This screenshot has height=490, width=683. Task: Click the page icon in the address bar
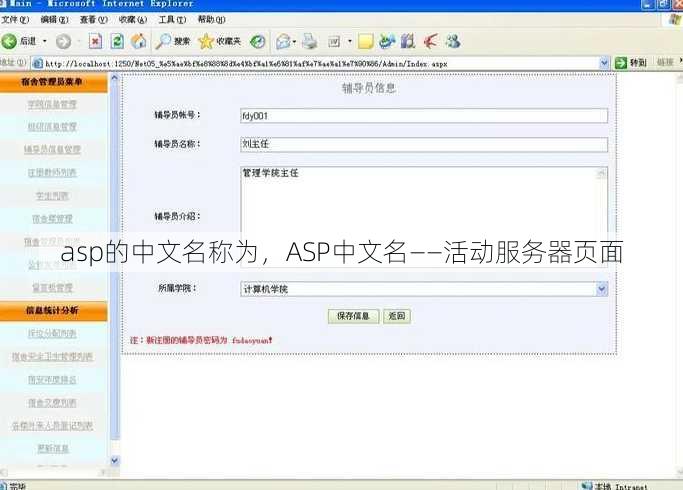point(38,64)
